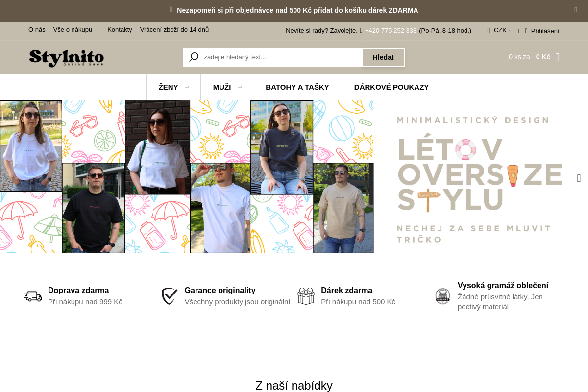
Task: Click the high grammage badge icon
Action: click(x=442, y=296)
